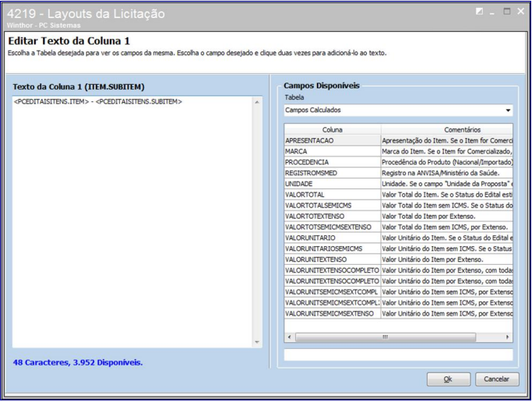Click the Ok button

[x=448, y=379]
